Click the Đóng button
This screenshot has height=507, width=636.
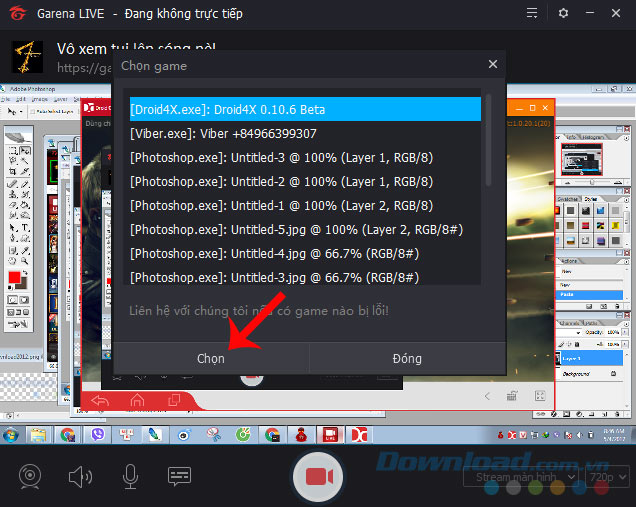click(x=407, y=359)
